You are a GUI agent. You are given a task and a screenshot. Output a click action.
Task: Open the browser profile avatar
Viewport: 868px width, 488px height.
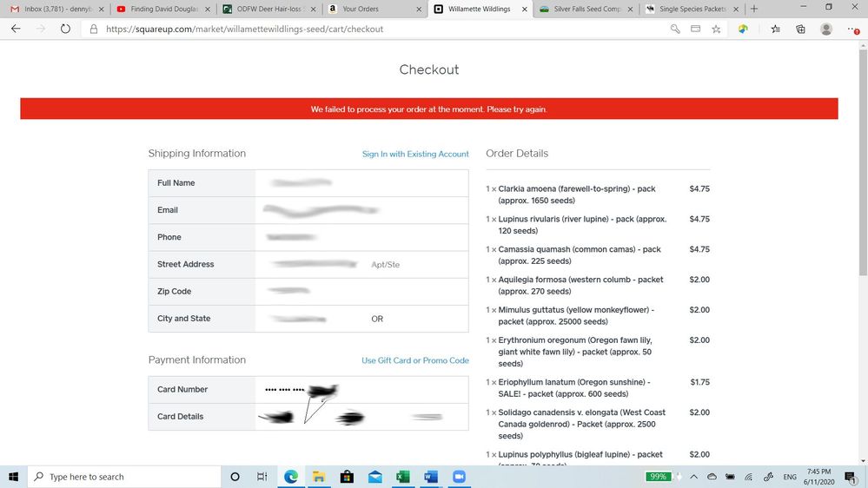click(825, 29)
